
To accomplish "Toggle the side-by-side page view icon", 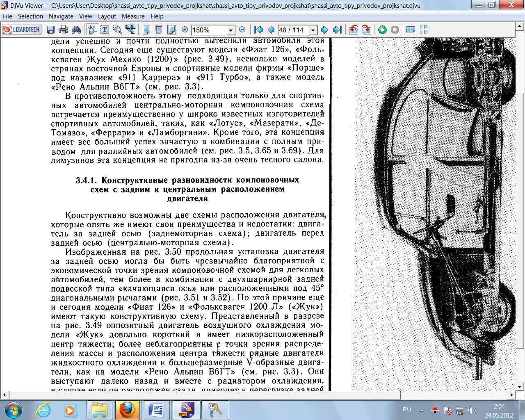I will pyautogui.click(x=411, y=30).
